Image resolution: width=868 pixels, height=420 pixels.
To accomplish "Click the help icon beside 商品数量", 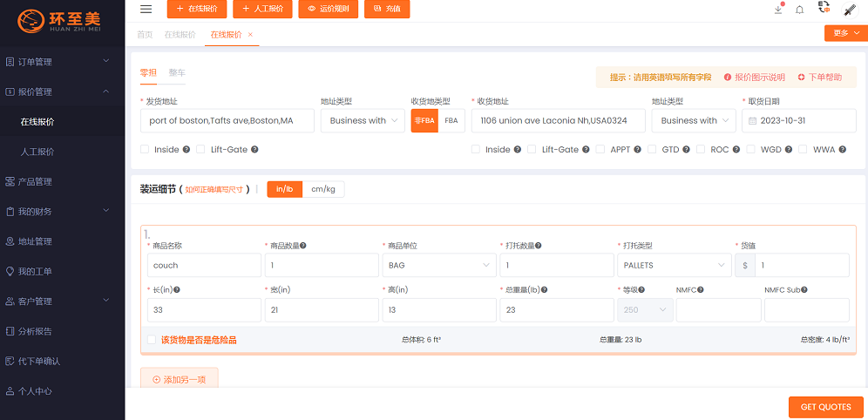I will pyautogui.click(x=302, y=246).
